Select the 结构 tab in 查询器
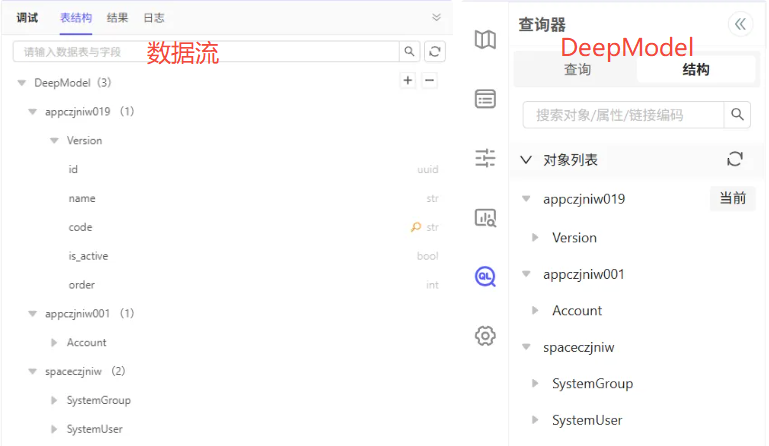 click(696, 70)
